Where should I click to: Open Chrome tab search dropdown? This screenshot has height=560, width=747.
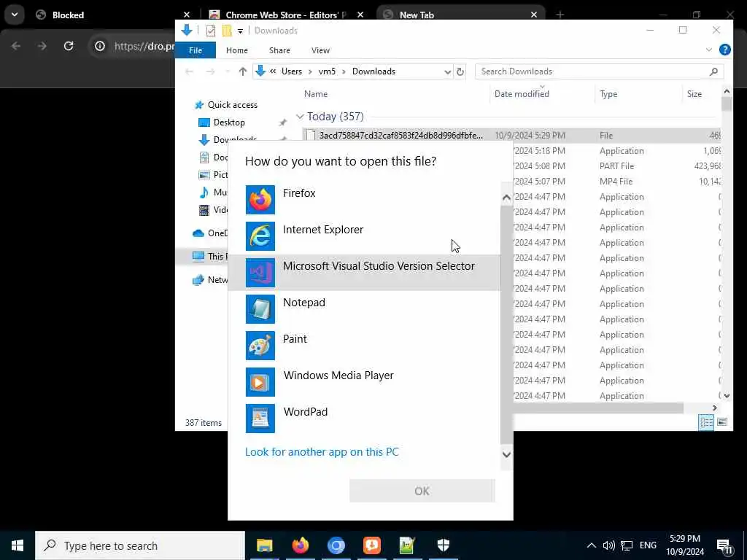[x=15, y=15]
